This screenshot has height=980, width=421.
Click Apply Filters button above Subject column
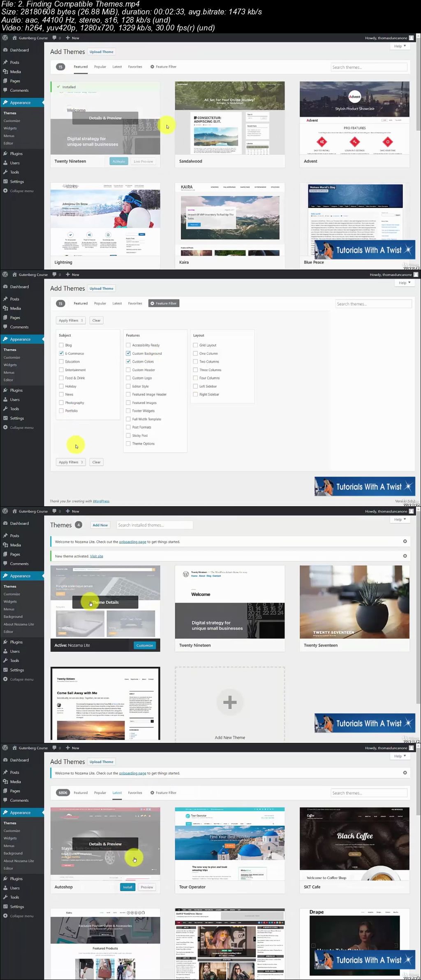71,320
